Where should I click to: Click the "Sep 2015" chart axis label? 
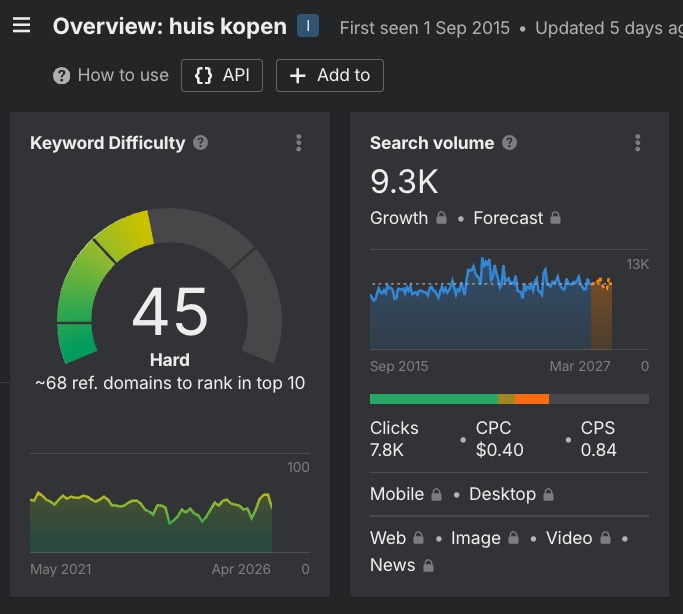[x=399, y=366]
